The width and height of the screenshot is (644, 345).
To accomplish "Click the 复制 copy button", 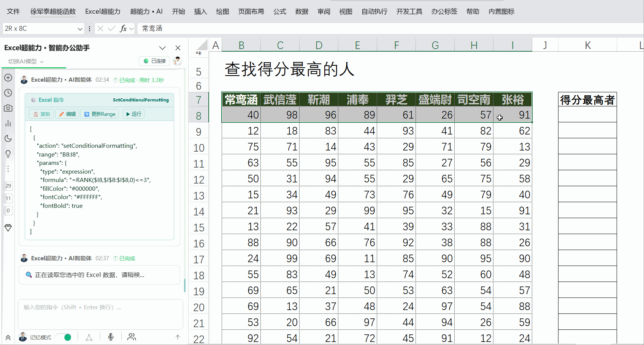I will tap(41, 114).
